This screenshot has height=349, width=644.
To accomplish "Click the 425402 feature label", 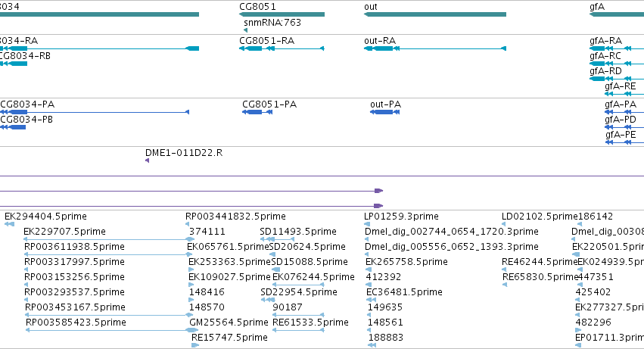I will pyautogui.click(x=593, y=292).
